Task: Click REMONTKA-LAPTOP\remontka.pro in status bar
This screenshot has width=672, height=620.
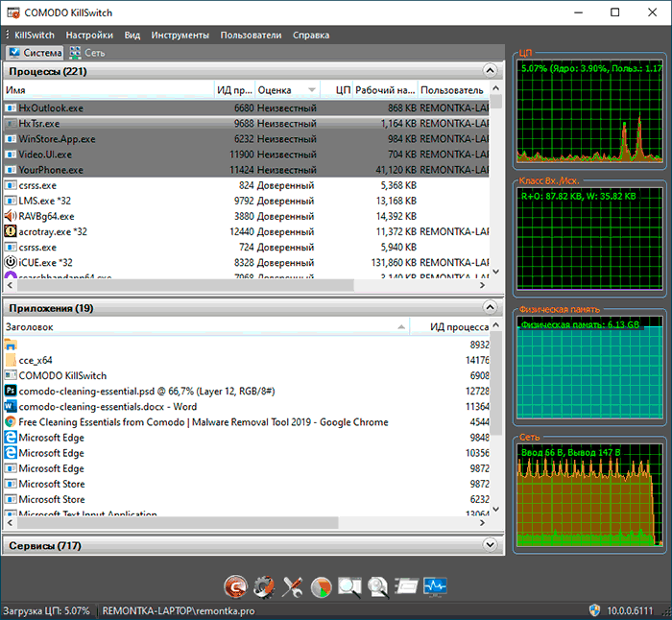Action: click(x=179, y=610)
